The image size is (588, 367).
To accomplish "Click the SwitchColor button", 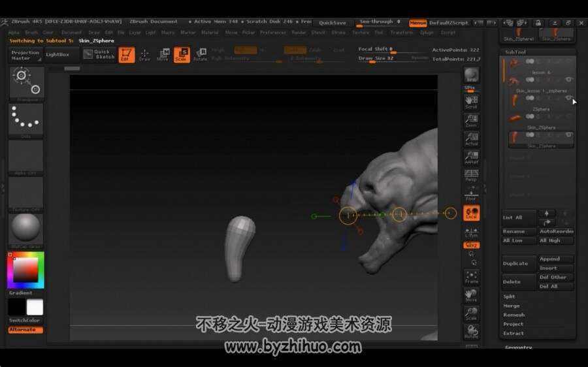I will (25, 321).
